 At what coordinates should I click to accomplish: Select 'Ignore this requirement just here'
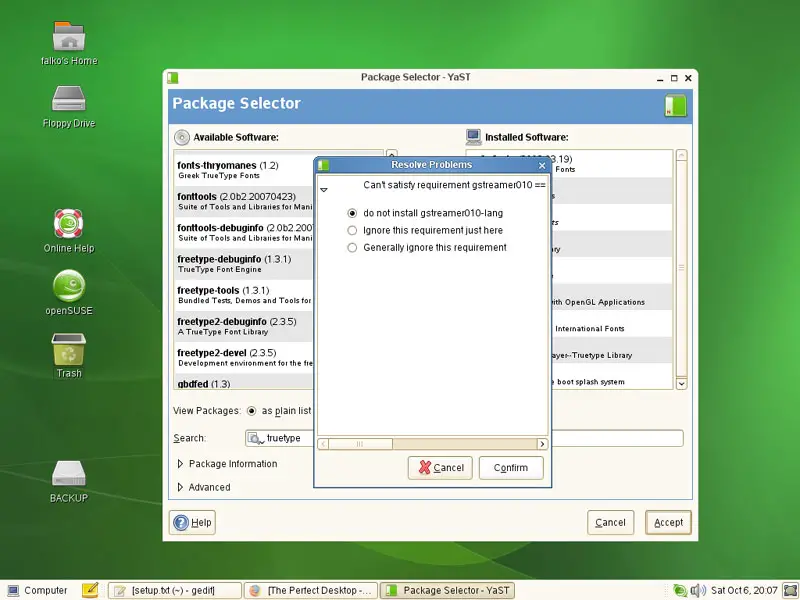352,230
